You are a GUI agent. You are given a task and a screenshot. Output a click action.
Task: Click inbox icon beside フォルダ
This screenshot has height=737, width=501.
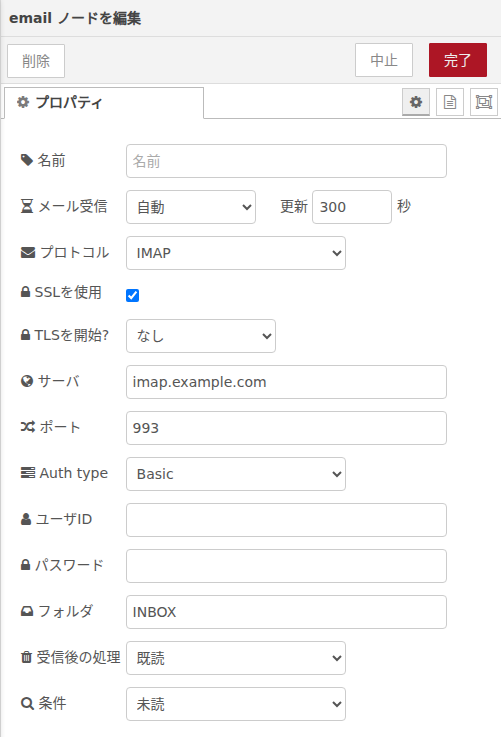pyautogui.click(x=27, y=611)
